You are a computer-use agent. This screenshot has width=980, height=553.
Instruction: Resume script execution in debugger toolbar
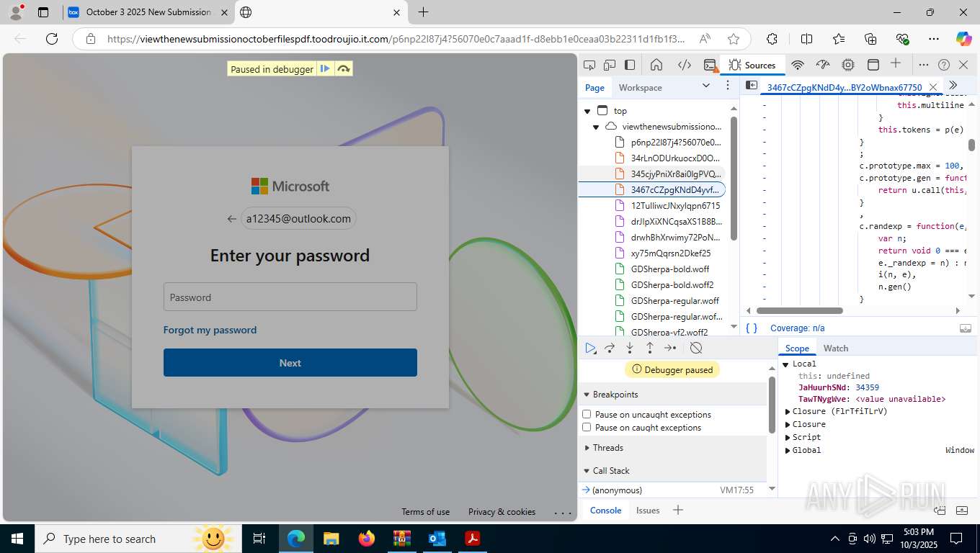590,348
